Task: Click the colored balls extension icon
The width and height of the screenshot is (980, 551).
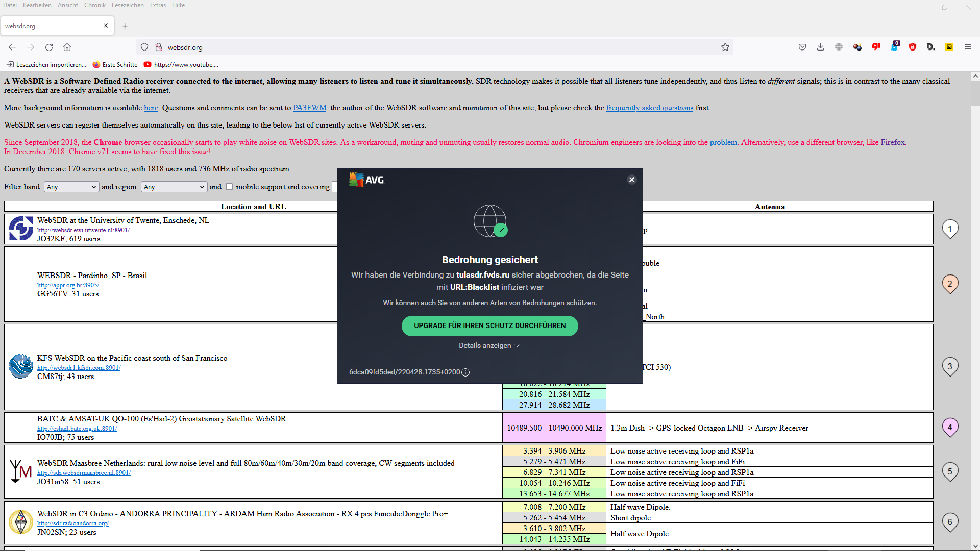Action: point(857,47)
